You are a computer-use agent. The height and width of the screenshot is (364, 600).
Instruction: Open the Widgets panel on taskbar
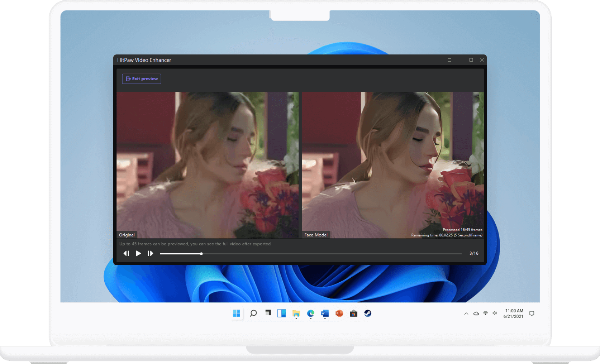[282, 313]
